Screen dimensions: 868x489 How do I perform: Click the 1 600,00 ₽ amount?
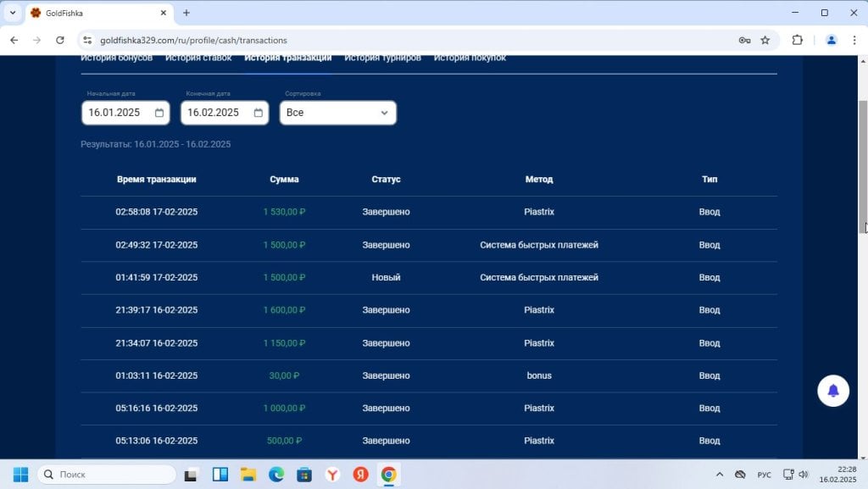(284, 310)
